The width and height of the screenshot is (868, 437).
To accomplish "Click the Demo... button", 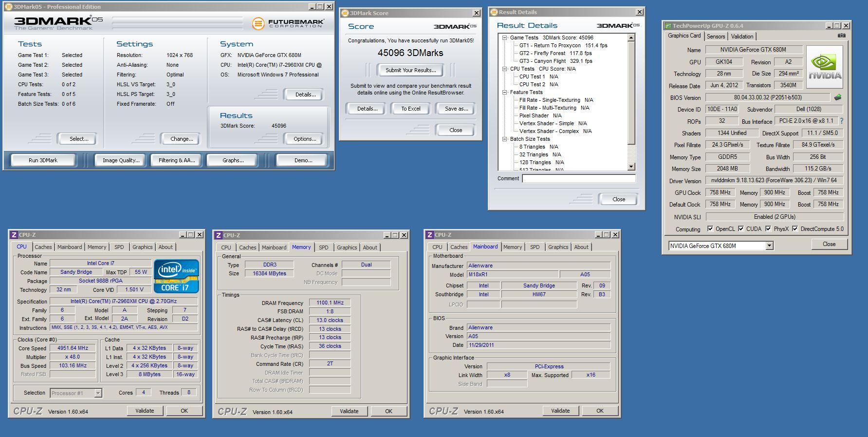I will coord(303,160).
